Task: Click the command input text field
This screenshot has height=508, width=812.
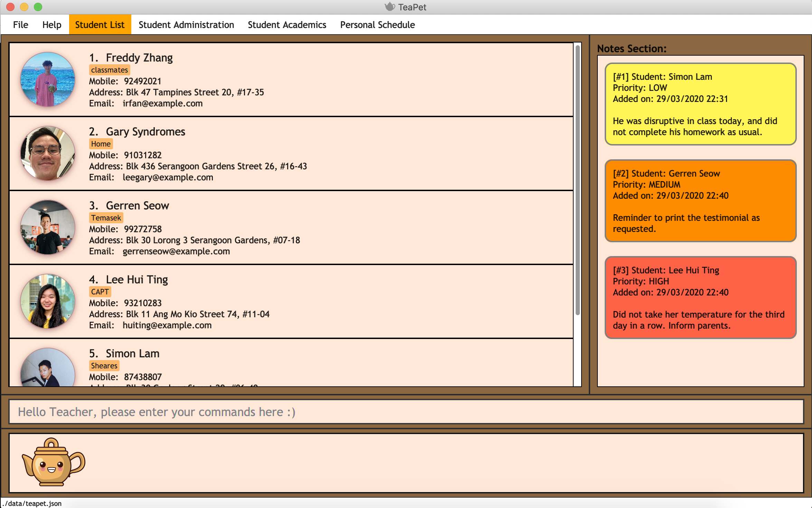Action: click(x=406, y=412)
